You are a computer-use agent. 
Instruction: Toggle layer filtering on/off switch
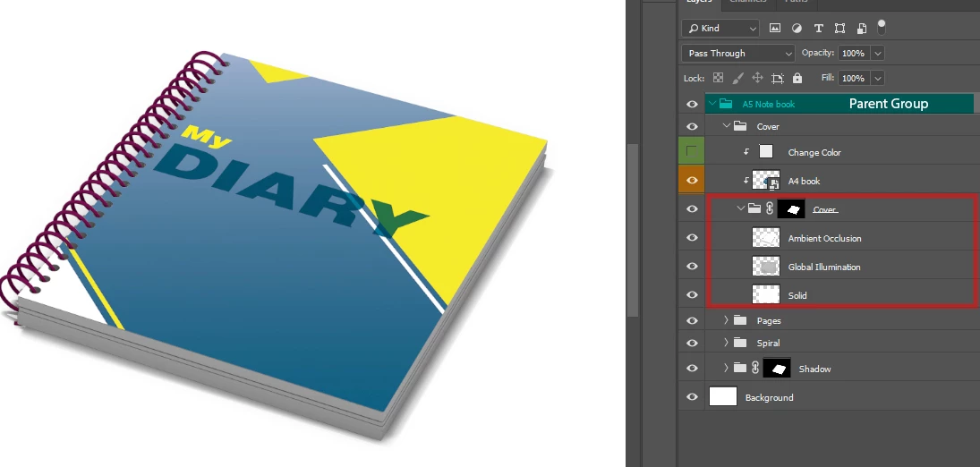(882, 26)
